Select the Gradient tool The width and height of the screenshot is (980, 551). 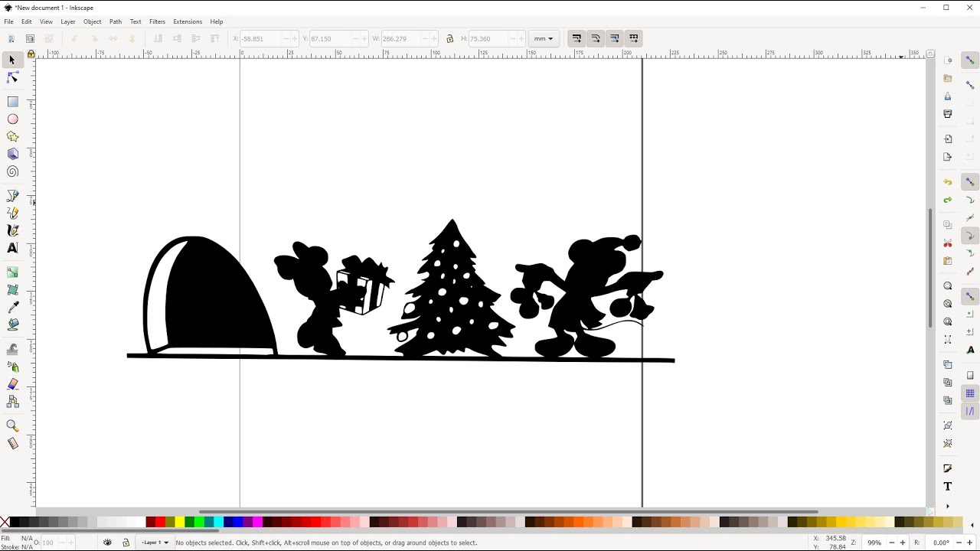pyautogui.click(x=12, y=272)
